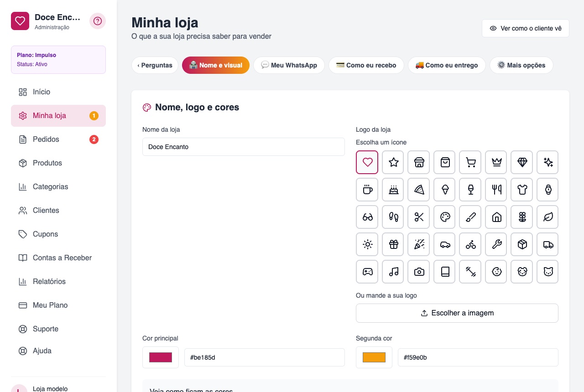Click the #f59e0b hex color field
The image size is (584, 392).
tap(478, 357)
